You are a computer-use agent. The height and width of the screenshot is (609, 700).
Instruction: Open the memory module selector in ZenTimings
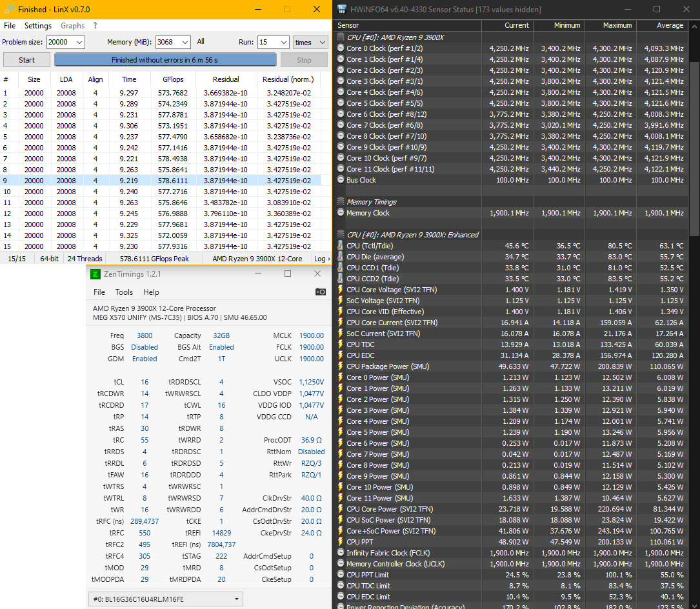tap(166, 599)
